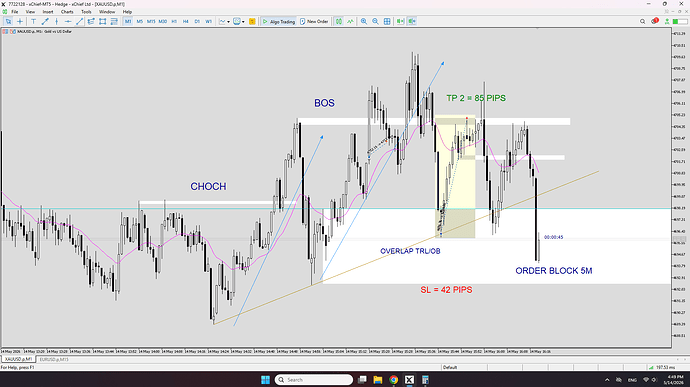Viewport: 690px width, 387px height.
Task: Open the Fibonacci retracement tool
Action: tap(114, 21)
